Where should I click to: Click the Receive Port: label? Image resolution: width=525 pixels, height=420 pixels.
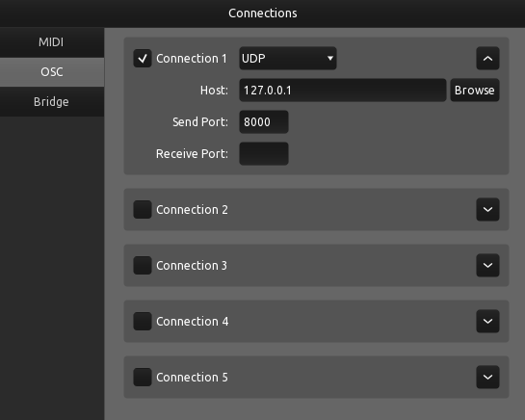pos(192,154)
